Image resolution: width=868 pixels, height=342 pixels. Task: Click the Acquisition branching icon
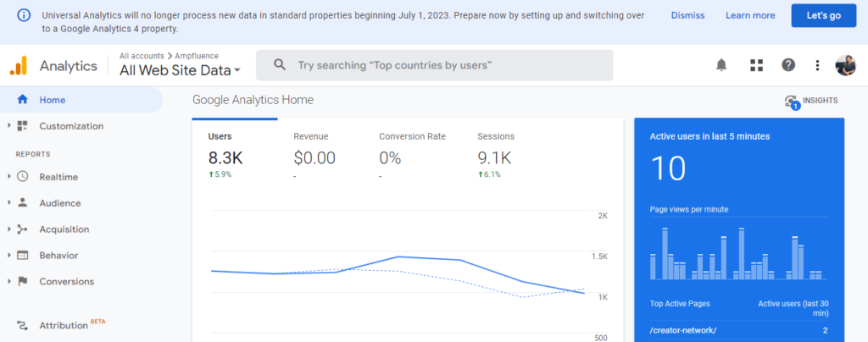click(x=22, y=229)
